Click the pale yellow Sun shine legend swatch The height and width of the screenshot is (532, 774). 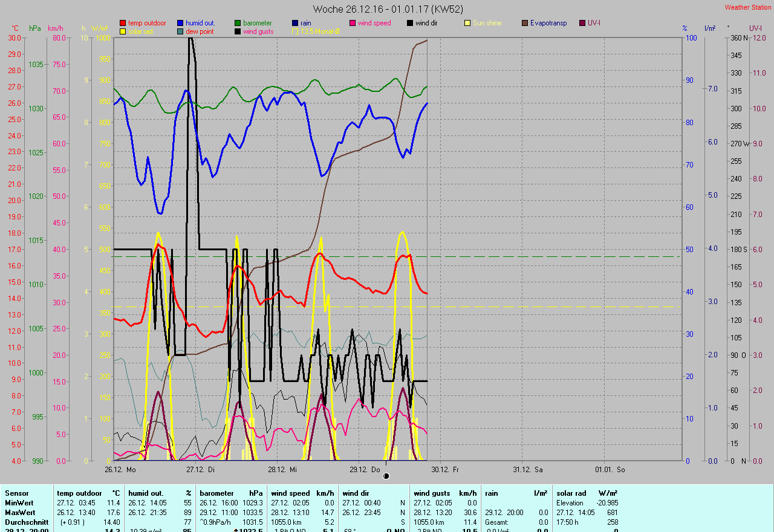[x=468, y=23]
